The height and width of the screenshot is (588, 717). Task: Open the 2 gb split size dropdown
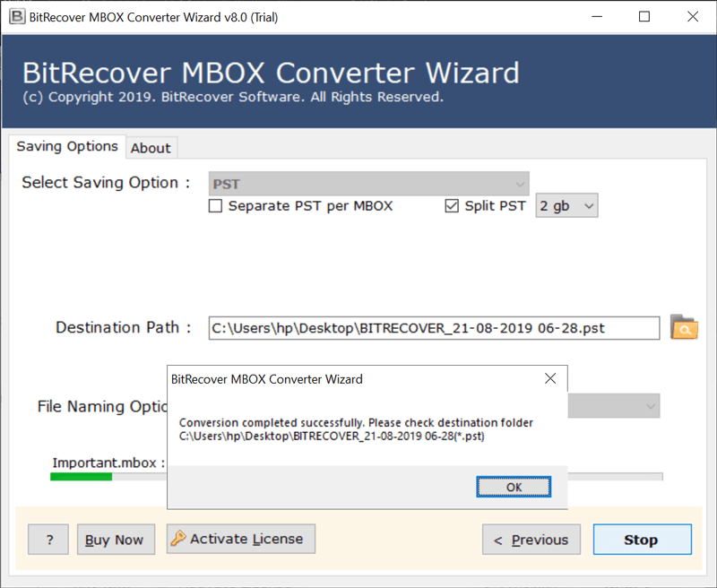point(566,206)
